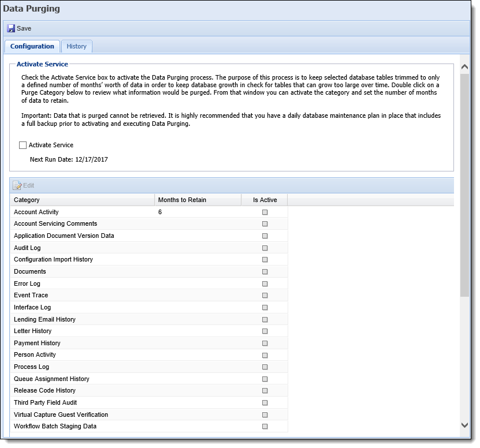Select the Account Servicing Comments row

click(149, 223)
